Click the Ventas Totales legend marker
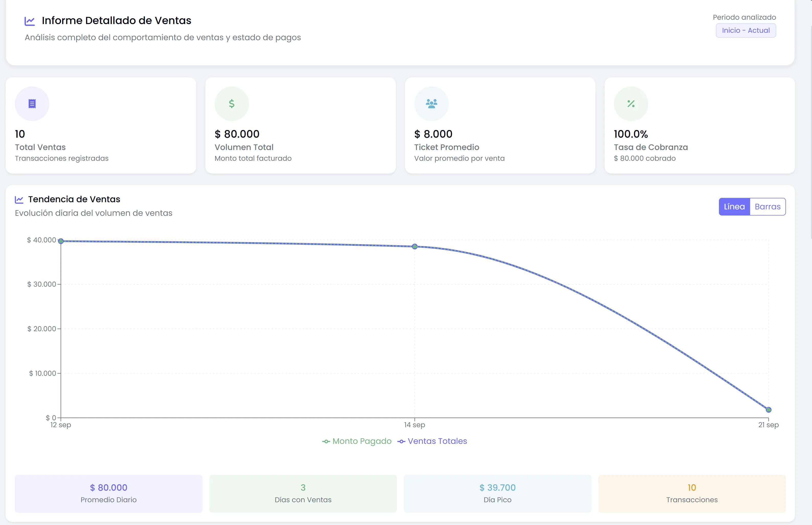This screenshot has width=812, height=525. coord(401,441)
